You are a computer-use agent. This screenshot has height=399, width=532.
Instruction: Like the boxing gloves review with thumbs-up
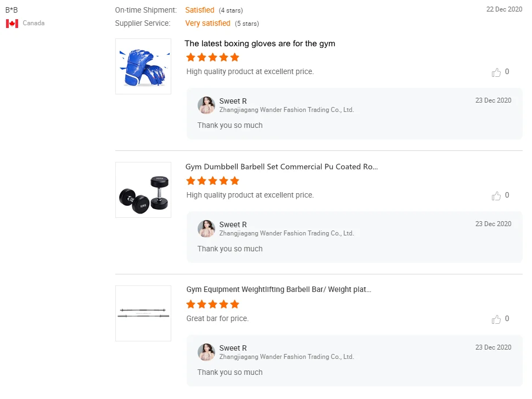coord(496,72)
